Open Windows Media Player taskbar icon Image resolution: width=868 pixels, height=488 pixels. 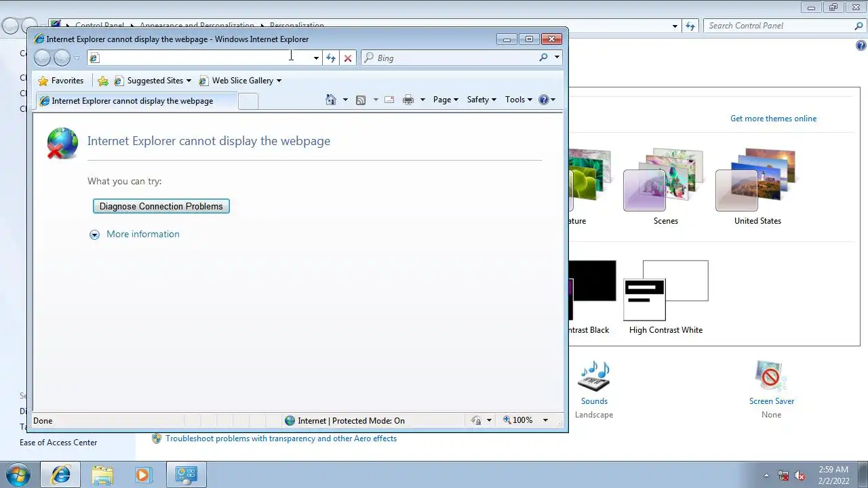(142, 474)
